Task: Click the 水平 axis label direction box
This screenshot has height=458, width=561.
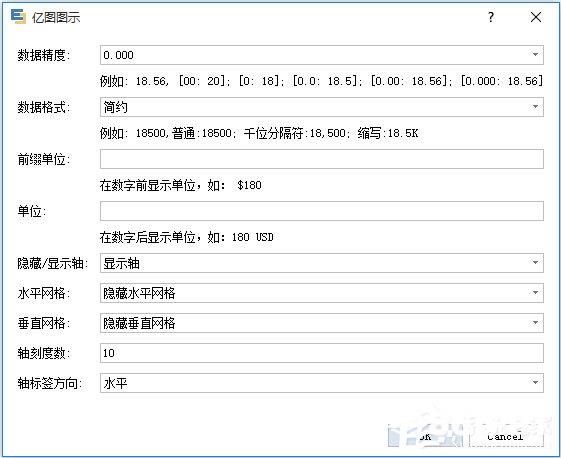Action: coord(322,383)
